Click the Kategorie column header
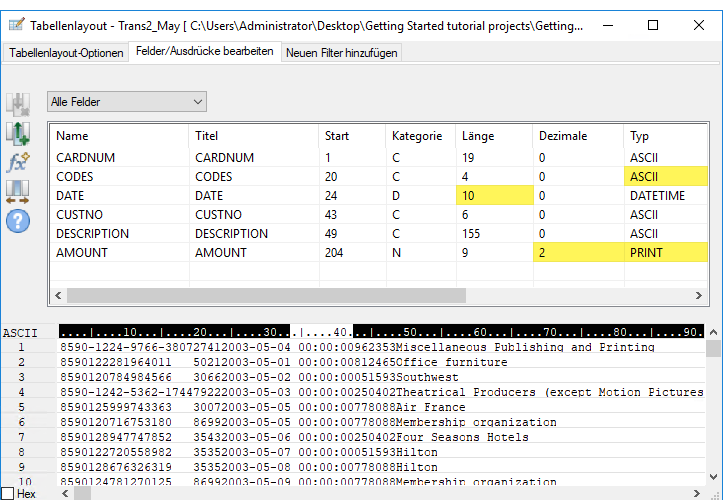Viewport: 723px width, 500px height. coord(417,136)
